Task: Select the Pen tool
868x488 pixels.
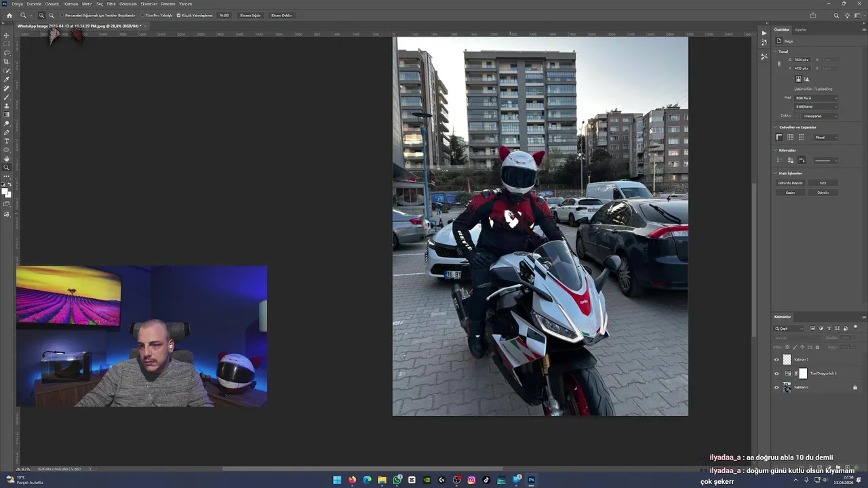Action: coord(7,132)
